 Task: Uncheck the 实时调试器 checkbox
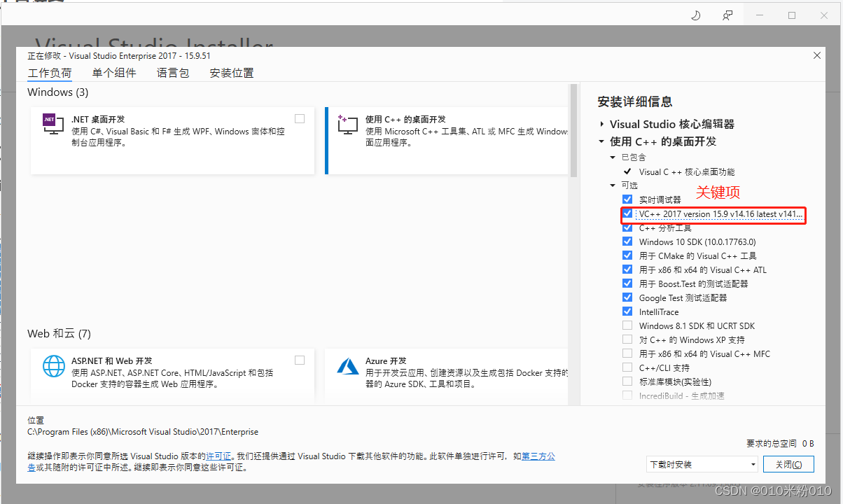click(627, 199)
